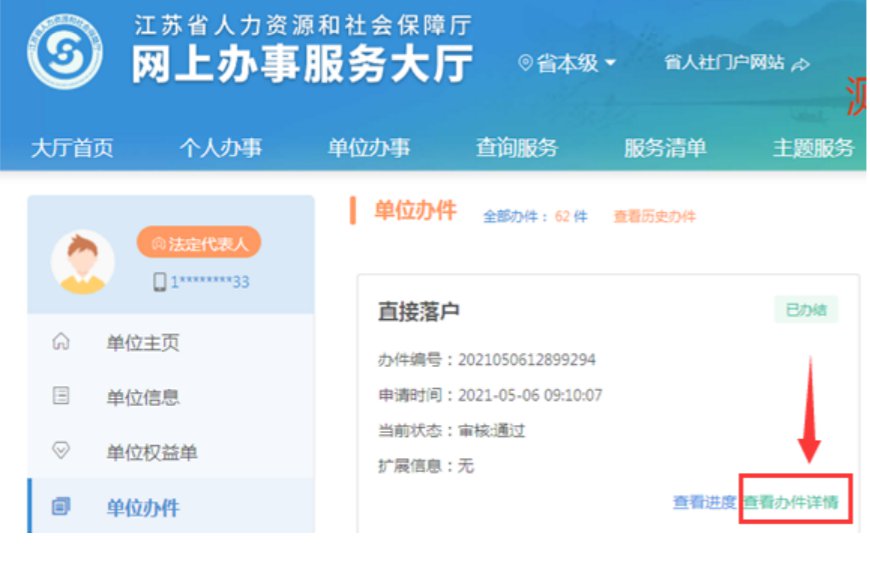870x569 pixels.
Task: Click the diamond icon beside 单位权益单
Action: click(61, 452)
